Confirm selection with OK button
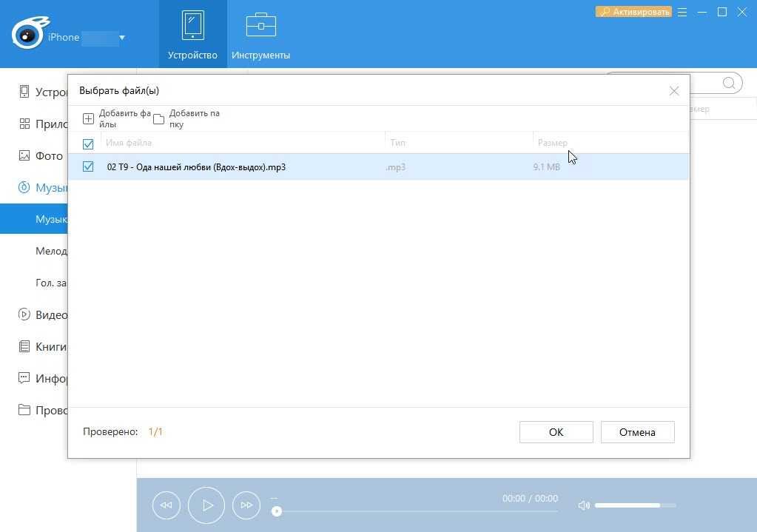The height and width of the screenshot is (532, 757). pos(556,432)
